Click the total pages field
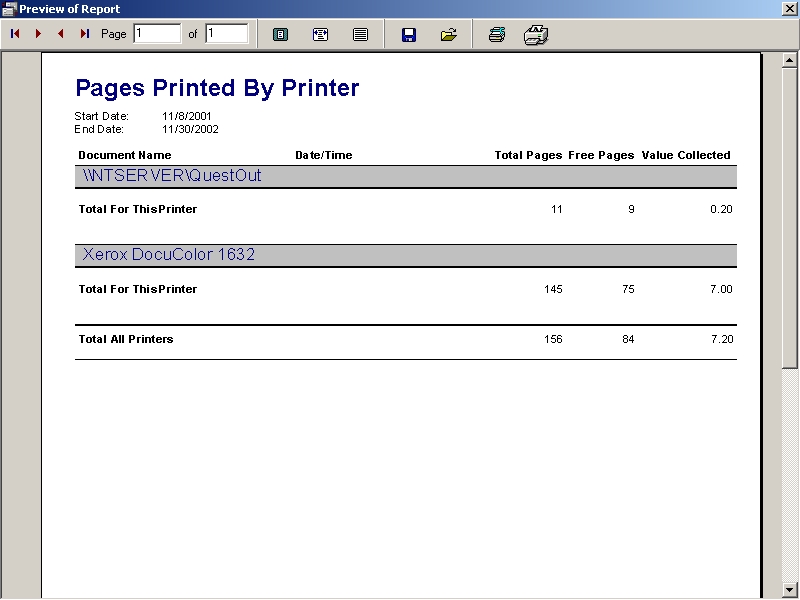Image resolution: width=800 pixels, height=600 pixels. pos(227,34)
